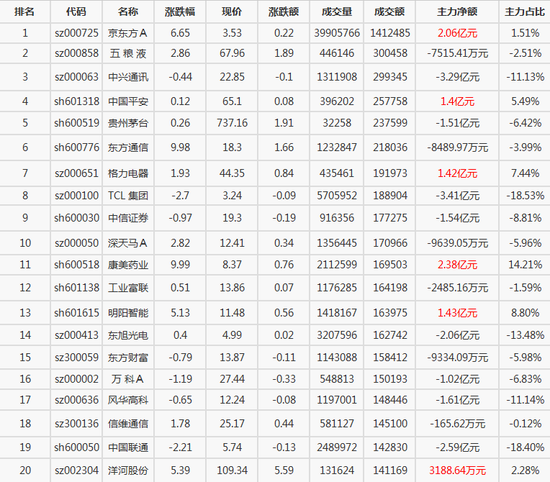The width and height of the screenshot is (550, 482).
Task: Click the 代码 column header
Action: click(x=76, y=12)
